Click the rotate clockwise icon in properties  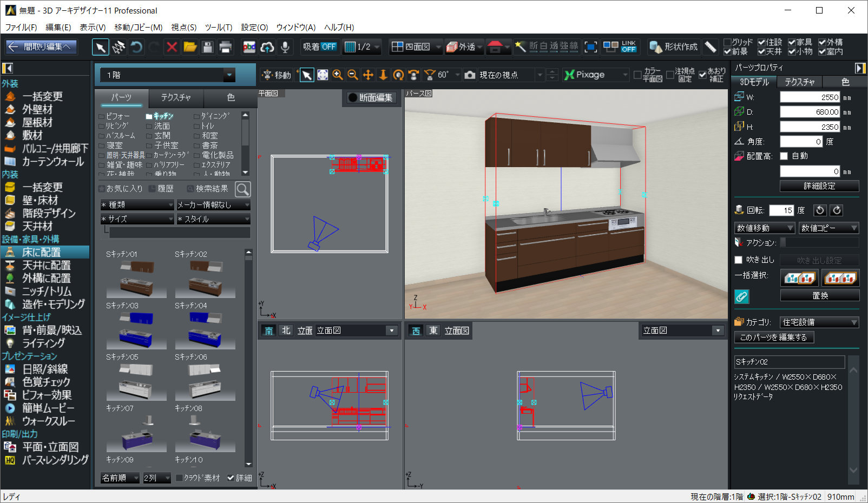click(837, 210)
